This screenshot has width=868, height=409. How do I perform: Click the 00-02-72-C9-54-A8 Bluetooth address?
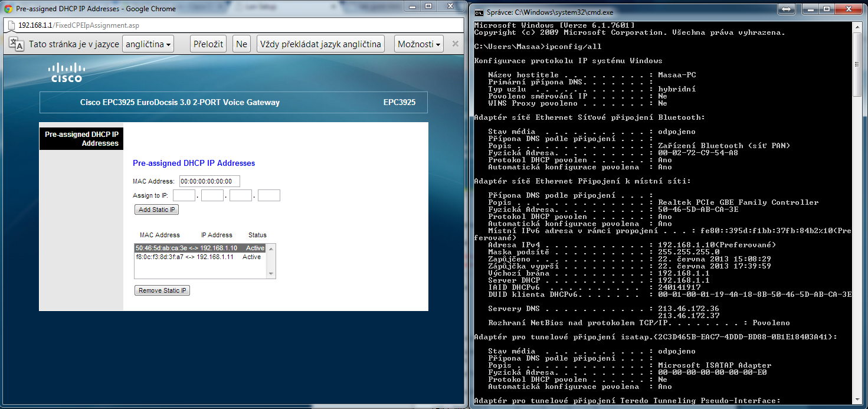[x=698, y=153]
